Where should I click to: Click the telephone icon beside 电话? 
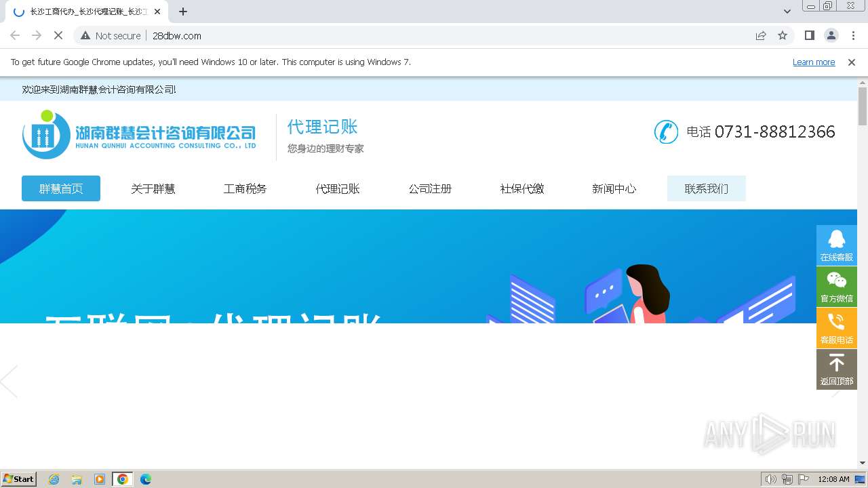(666, 131)
